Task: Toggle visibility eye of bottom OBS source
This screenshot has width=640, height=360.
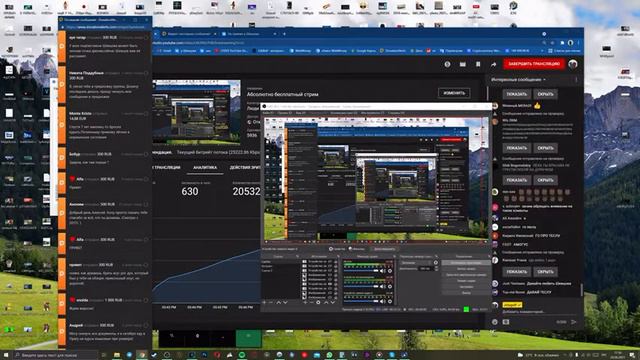Action: (331, 298)
